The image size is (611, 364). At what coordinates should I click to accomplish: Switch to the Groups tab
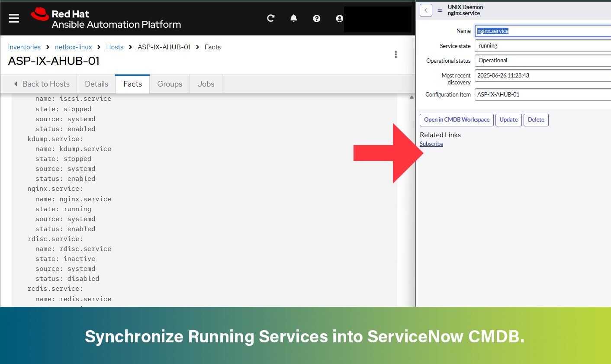170,84
